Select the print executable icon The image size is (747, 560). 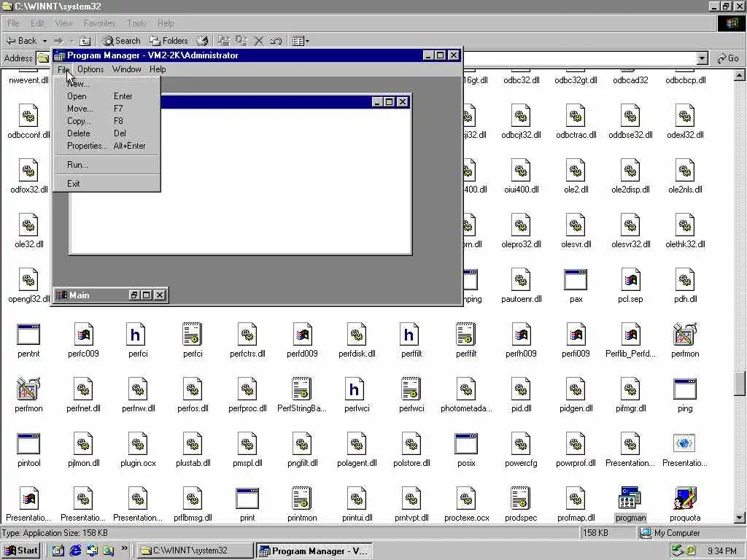click(247, 498)
